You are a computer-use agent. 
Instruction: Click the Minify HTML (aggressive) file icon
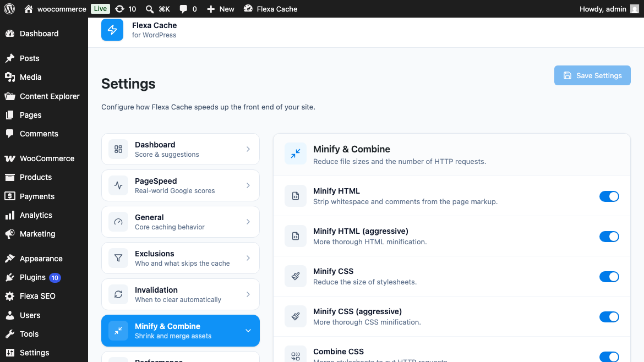tap(295, 237)
